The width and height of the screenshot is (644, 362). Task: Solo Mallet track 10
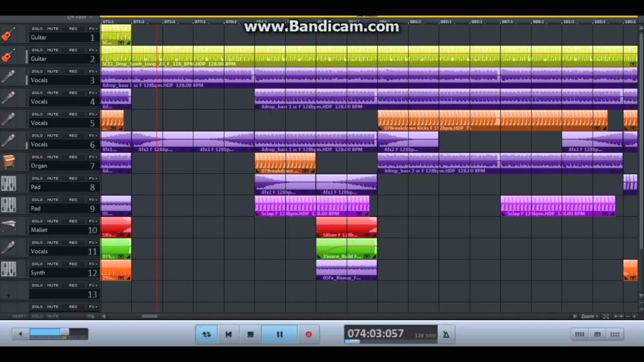click(37, 221)
